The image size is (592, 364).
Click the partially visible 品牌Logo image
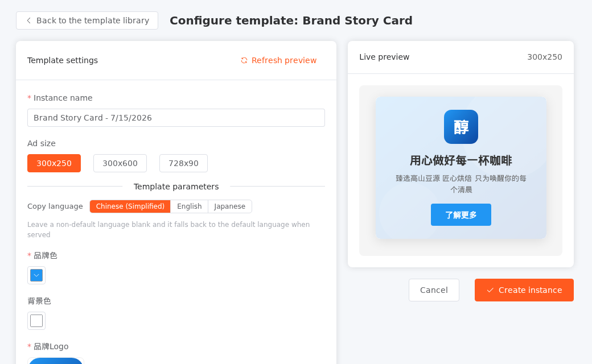pyautogui.click(x=56, y=361)
